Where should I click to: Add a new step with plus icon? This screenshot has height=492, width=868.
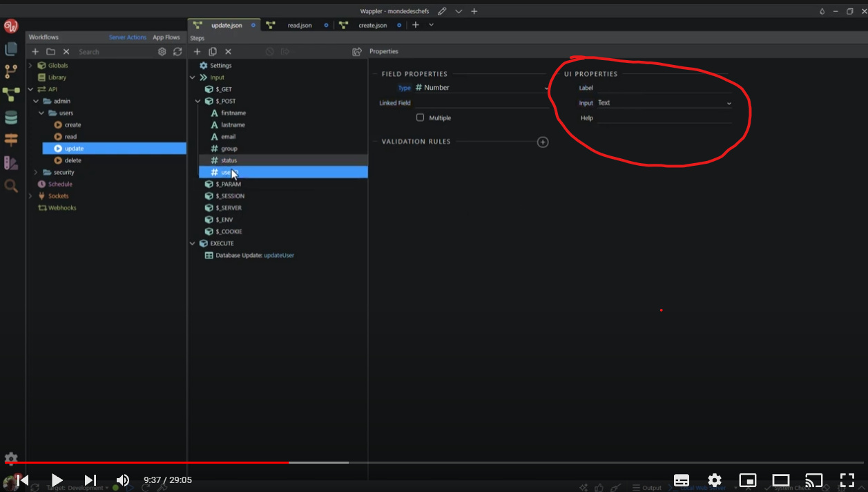pyautogui.click(x=197, y=52)
